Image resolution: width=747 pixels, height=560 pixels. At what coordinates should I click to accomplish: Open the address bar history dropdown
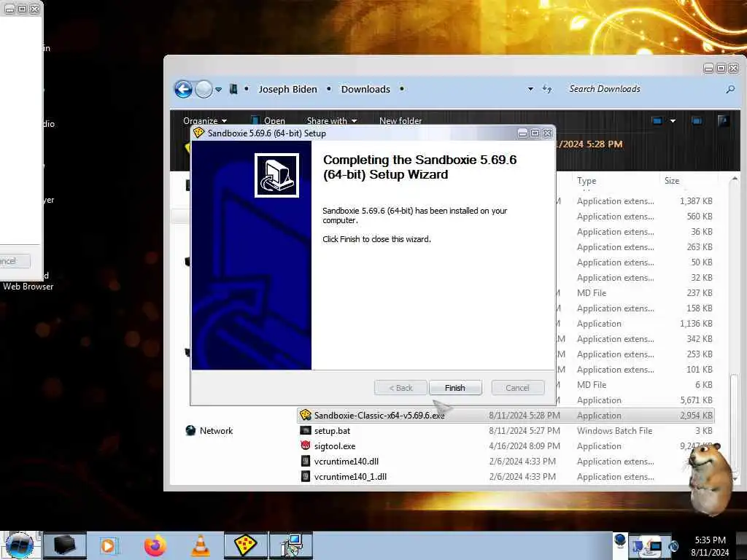pyautogui.click(x=530, y=89)
